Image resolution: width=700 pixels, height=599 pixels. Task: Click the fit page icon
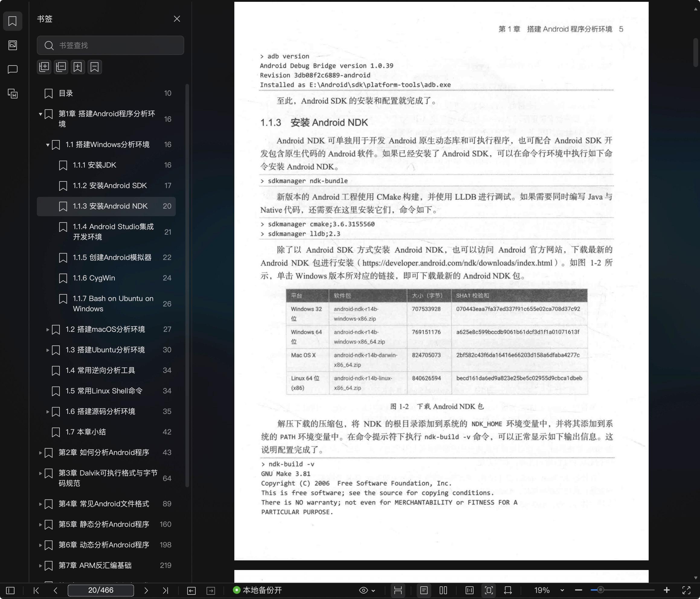(489, 590)
